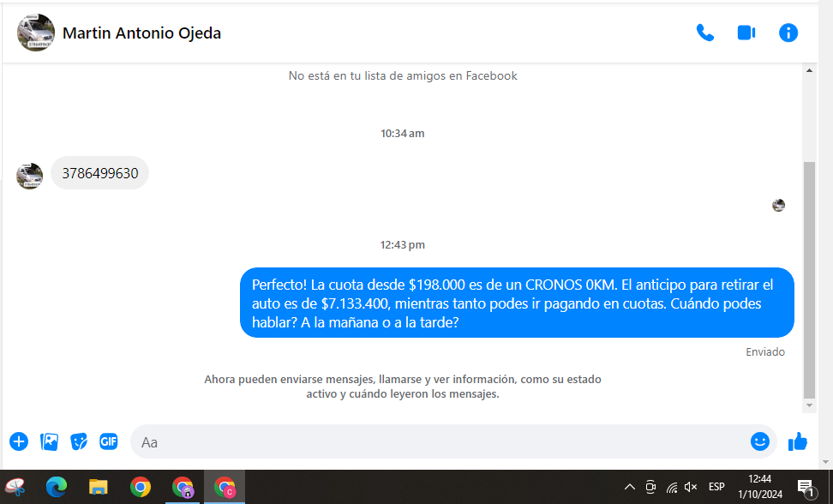Image resolution: width=833 pixels, height=504 pixels.
Task: Attach a photo using the image icon
Action: pyautogui.click(x=49, y=441)
